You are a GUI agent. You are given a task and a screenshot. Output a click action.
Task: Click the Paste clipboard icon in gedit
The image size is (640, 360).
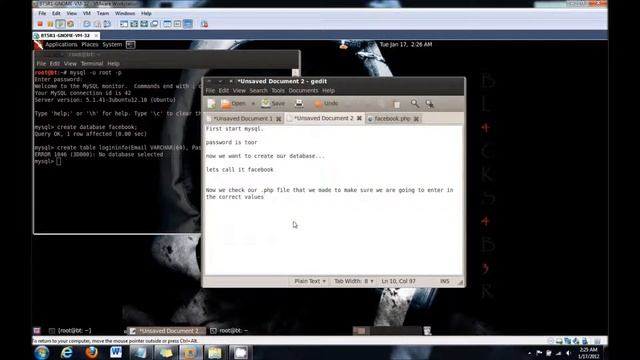[396, 104]
